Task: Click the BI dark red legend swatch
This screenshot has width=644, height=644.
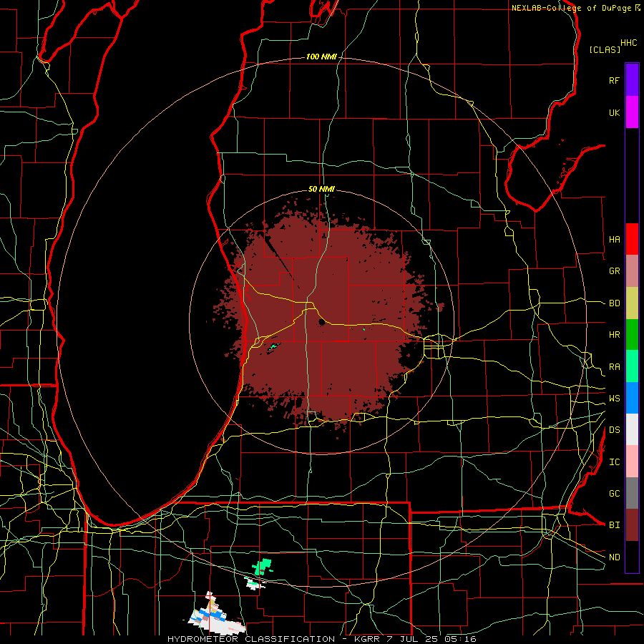Action: point(632,525)
